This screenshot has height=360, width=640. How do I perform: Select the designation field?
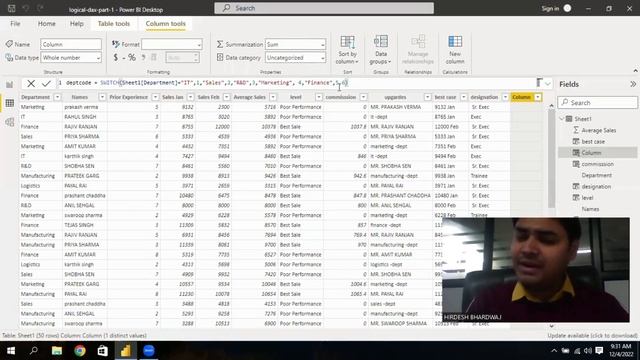[x=596, y=187]
